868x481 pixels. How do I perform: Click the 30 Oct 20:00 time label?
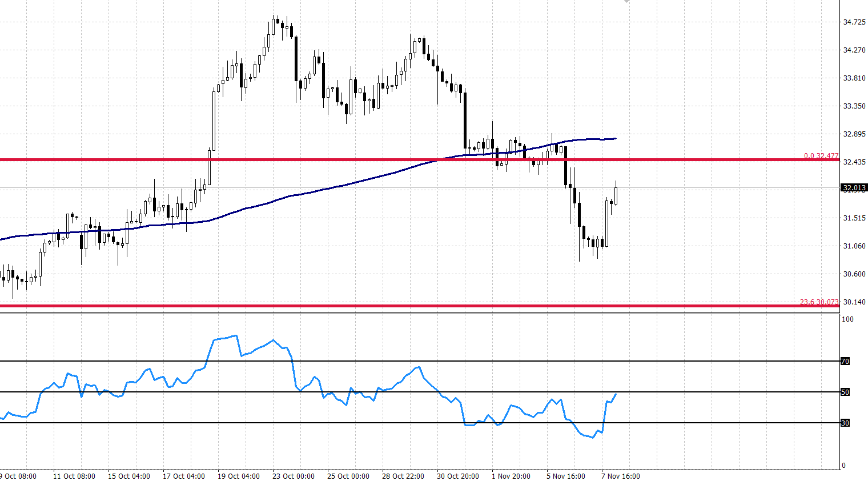pyautogui.click(x=458, y=476)
